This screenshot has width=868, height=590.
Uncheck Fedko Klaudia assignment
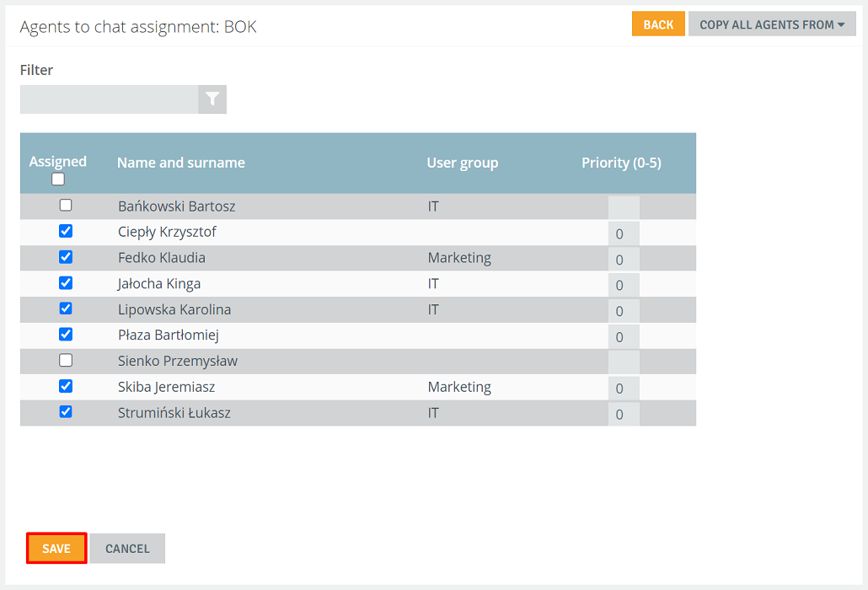coord(66,257)
